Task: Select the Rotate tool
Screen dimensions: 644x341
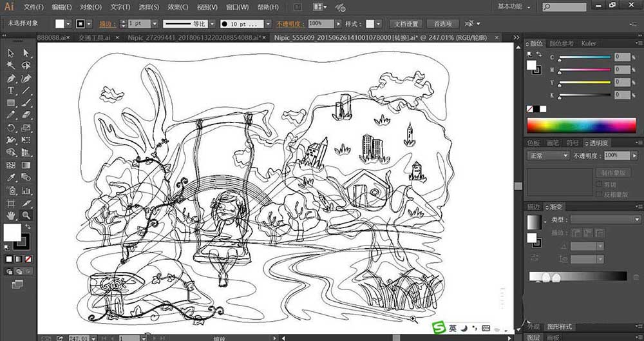Action: click(x=11, y=128)
